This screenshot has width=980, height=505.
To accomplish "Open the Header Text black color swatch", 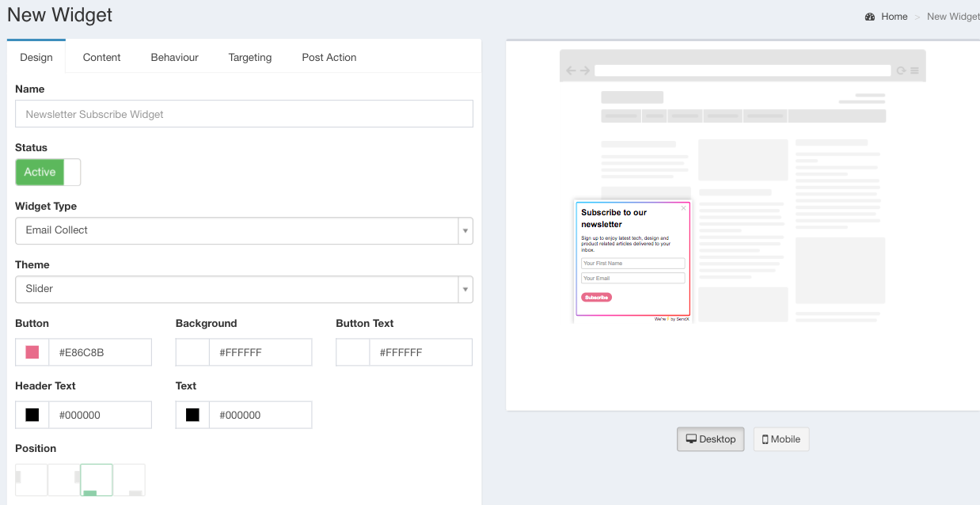I will tap(32, 415).
